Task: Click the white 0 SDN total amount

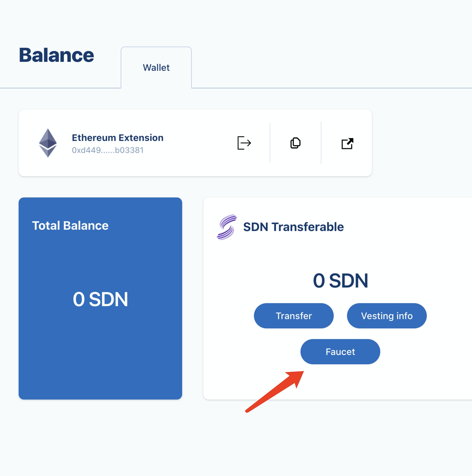Action: 100,299
